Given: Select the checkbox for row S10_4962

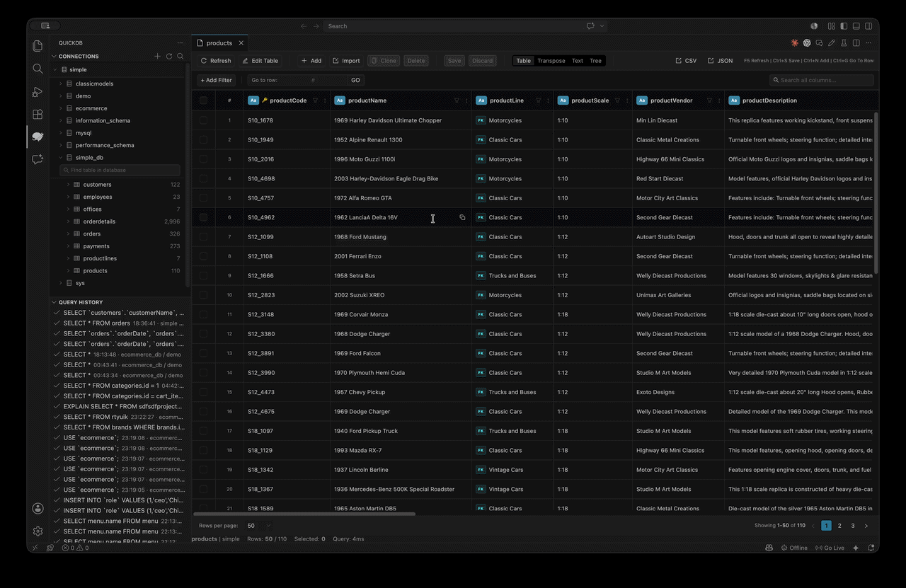Looking at the screenshot, I should pos(204,217).
